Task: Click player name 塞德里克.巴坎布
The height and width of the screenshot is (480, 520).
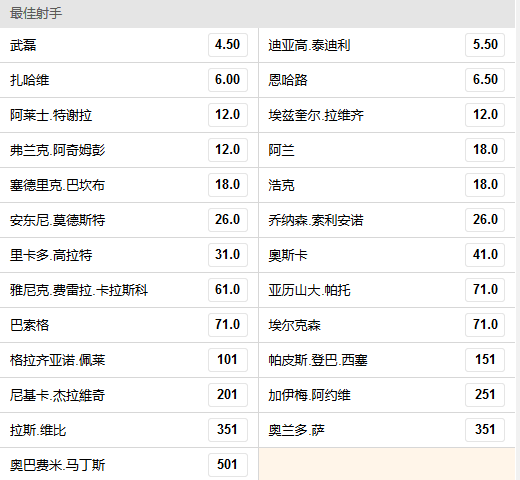Action: point(58,185)
